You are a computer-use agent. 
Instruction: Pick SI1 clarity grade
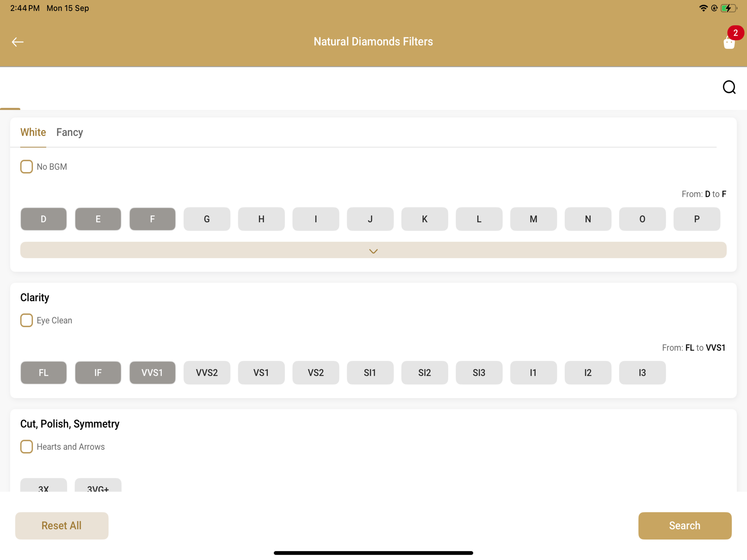pyautogui.click(x=370, y=372)
